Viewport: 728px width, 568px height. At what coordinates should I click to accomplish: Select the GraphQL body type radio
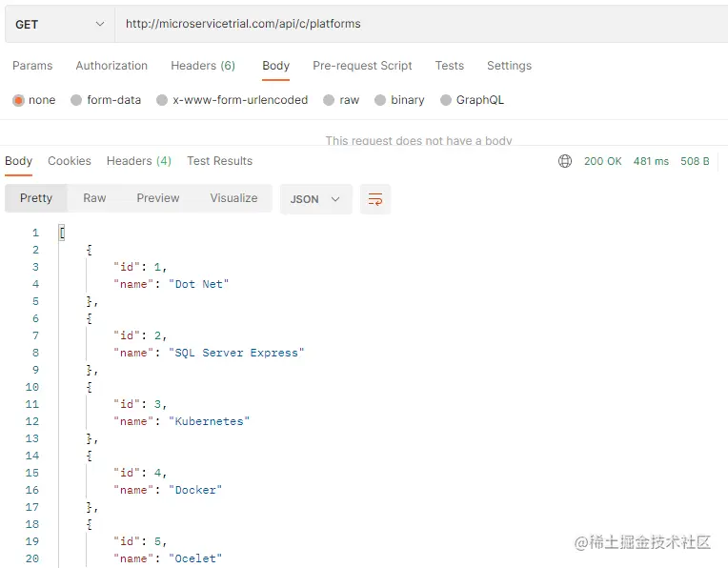click(446, 100)
